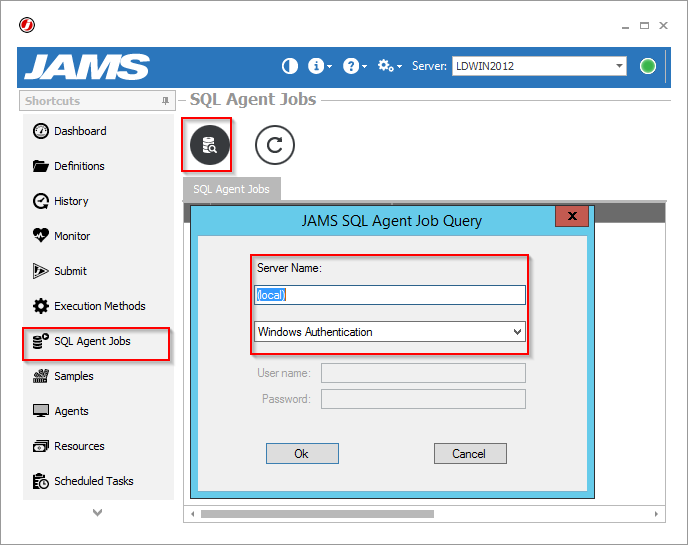The width and height of the screenshot is (688, 545).
Task: Open the information menu in the header
Action: 319,66
